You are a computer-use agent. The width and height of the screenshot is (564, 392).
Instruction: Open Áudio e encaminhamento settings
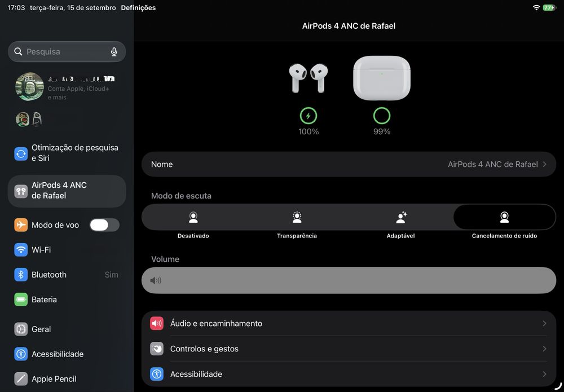coord(349,323)
